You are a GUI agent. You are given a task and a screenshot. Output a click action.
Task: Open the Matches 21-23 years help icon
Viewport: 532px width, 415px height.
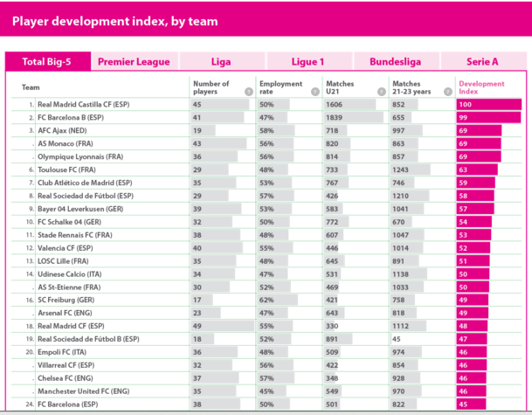click(x=448, y=92)
